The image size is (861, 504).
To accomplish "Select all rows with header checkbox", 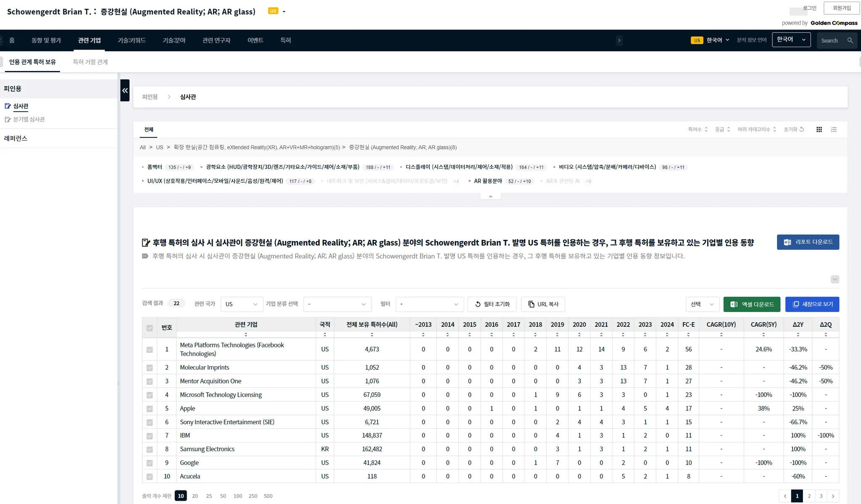I will pos(150,328).
